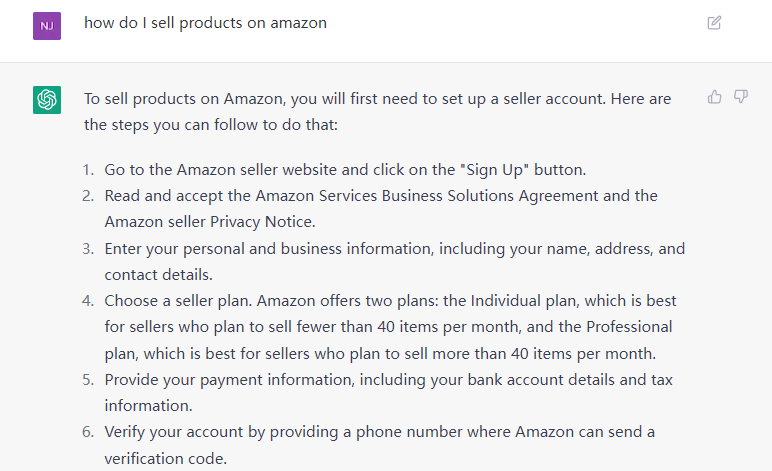Click the "information." line under step 5

tap(148, 406)
